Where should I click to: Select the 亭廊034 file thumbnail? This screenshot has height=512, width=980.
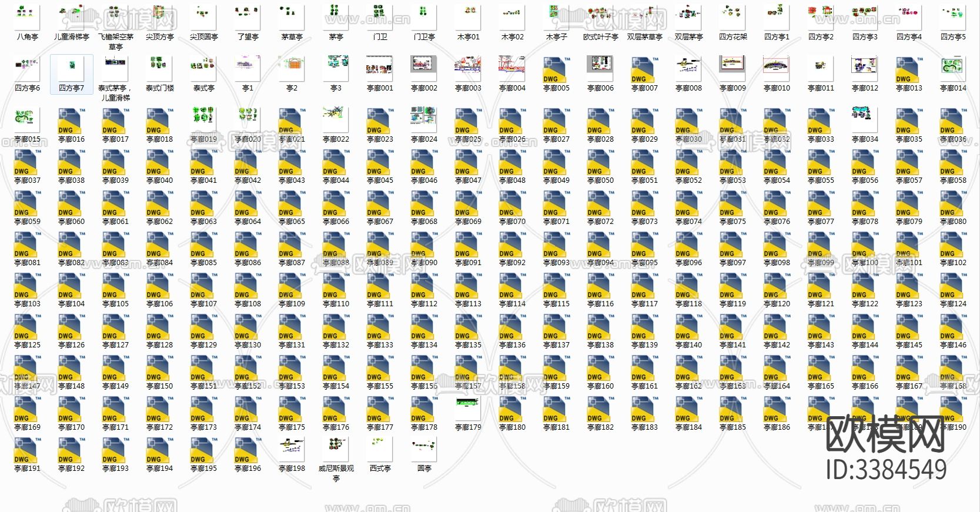pyautogui.click(x=865, y=119)
